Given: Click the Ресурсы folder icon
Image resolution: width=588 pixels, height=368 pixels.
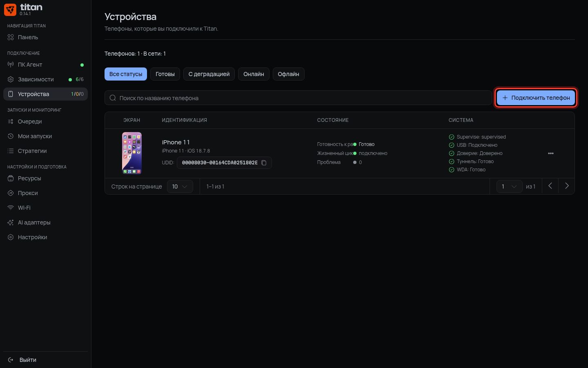Looking at the screenshot, I should click(x=11, y=178).
